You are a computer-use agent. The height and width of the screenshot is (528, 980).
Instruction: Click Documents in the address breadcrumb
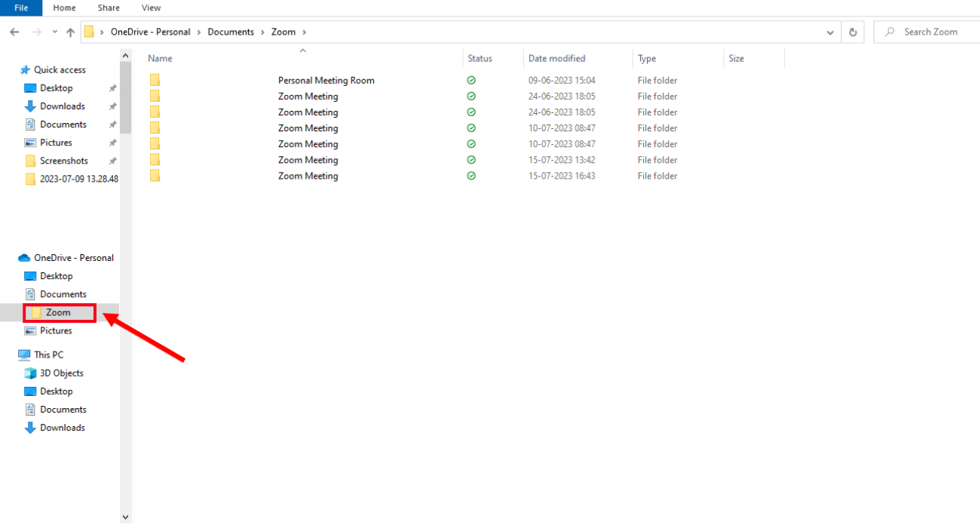coord(231,32)
